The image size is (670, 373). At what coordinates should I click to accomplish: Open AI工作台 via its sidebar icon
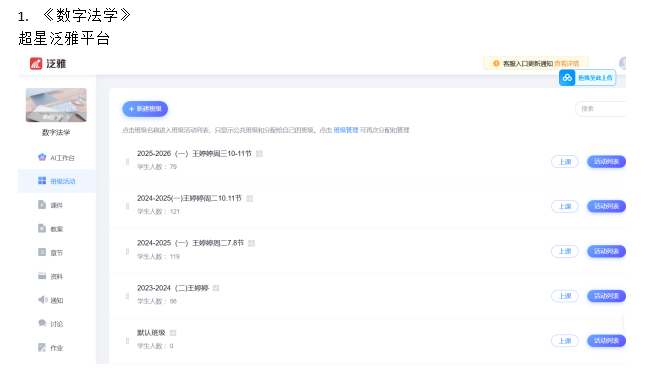pyautogui.click(x=42, y=157)
